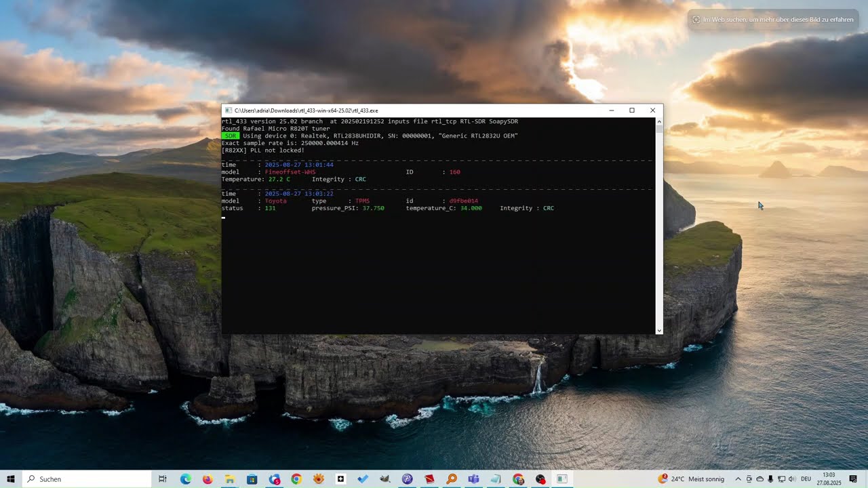Click the Temperature value 27.2 C
This screenshot has height=488, width=868.
[279, 180]
